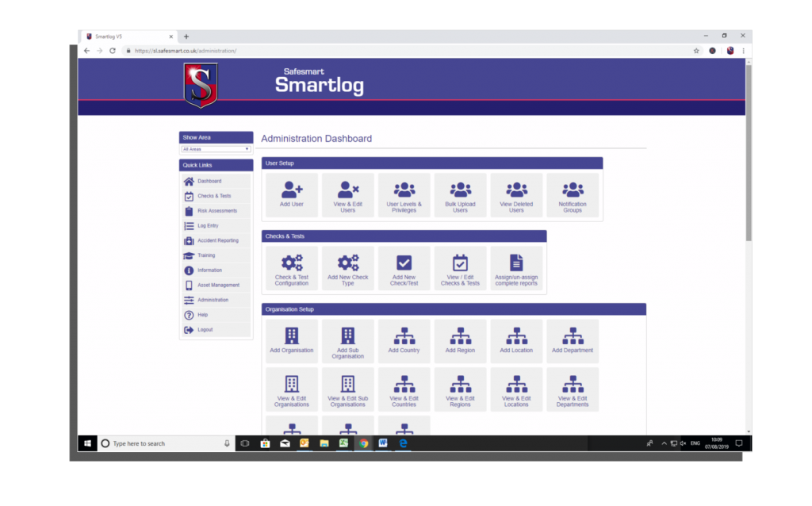Go to Dashboard quick link
Viewport: 812px width, 506px height.
216,182
